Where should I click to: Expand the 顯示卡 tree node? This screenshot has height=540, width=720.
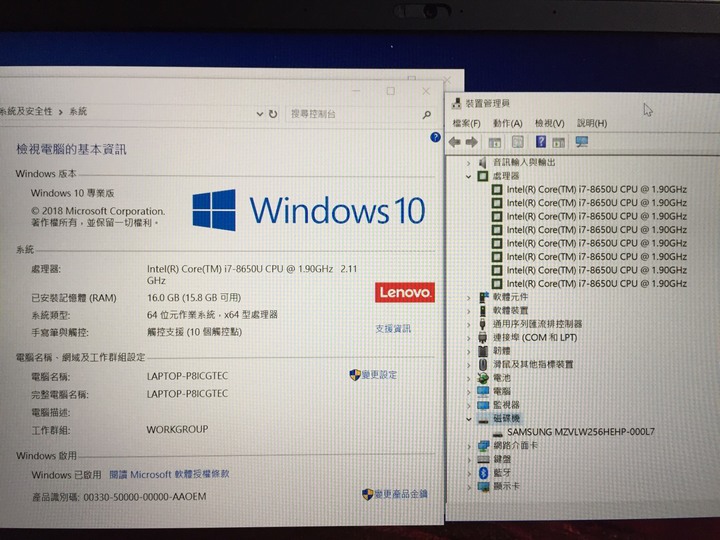[468, 487]
